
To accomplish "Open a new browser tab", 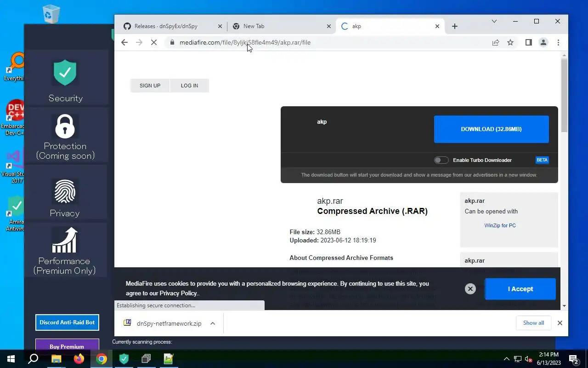I will pos(455,26).
